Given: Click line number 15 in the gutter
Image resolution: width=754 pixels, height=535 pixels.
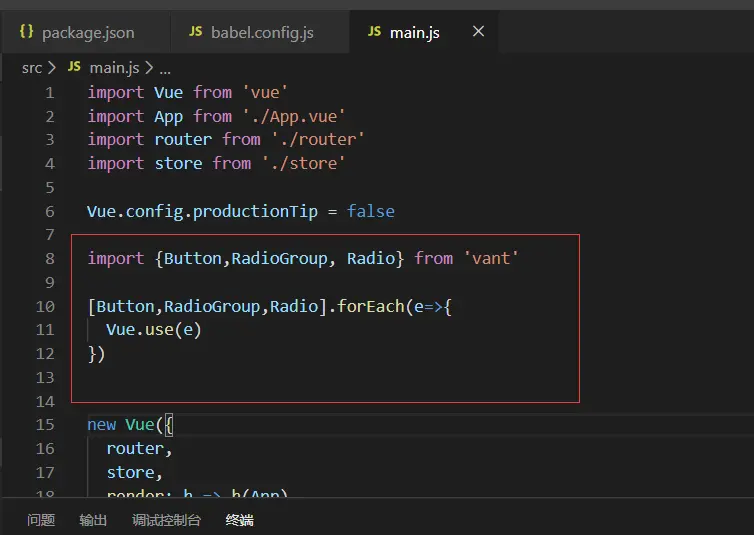Looking at the screenshot, I should (x=45, y=424).
